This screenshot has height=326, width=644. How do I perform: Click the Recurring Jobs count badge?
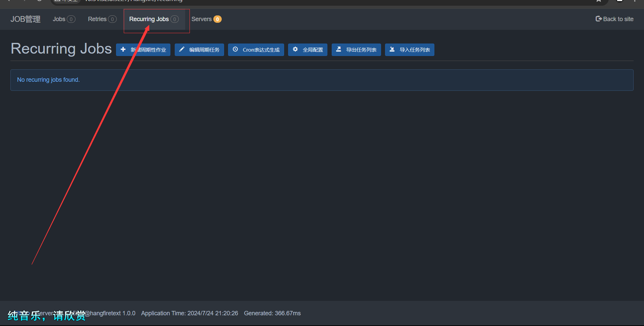point(174,19)
